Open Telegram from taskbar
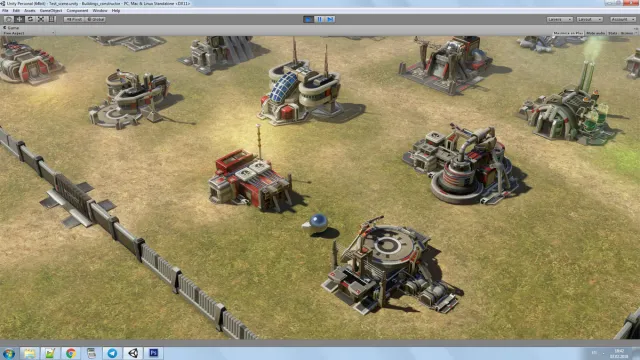Image resolution: width=640 pixels, height=360 pixels. pyautogui.click(x=112, y=353)
